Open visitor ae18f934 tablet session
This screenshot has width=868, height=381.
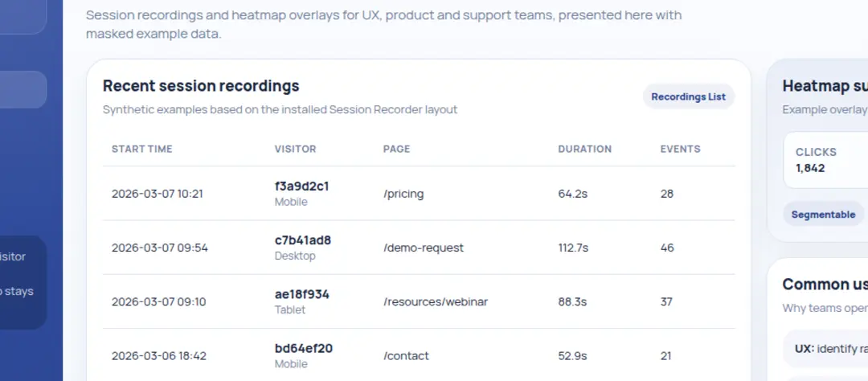(302, 294)
